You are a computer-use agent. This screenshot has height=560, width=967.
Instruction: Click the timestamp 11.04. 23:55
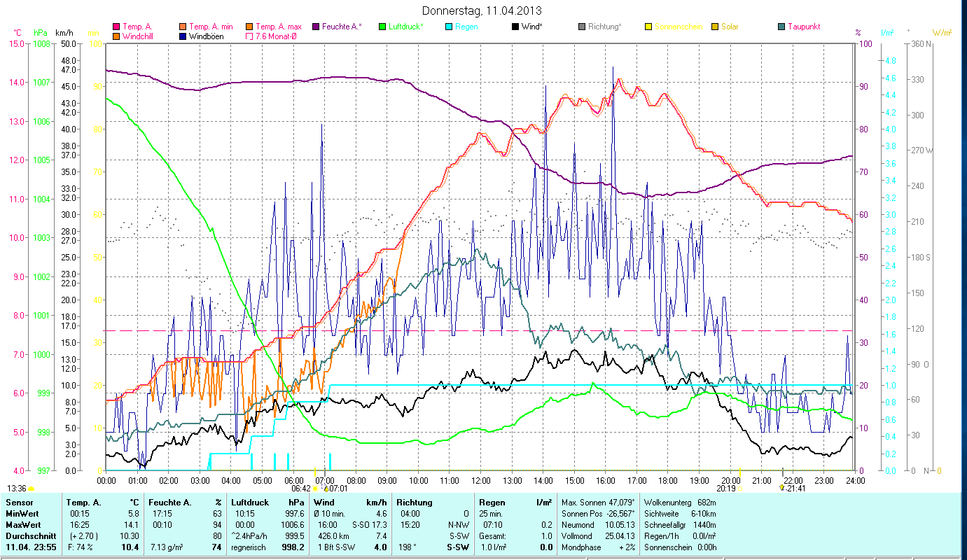click(30, 547)
